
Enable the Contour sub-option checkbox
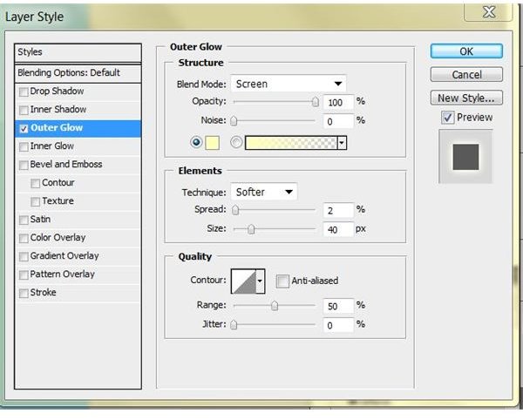point(35,183)
